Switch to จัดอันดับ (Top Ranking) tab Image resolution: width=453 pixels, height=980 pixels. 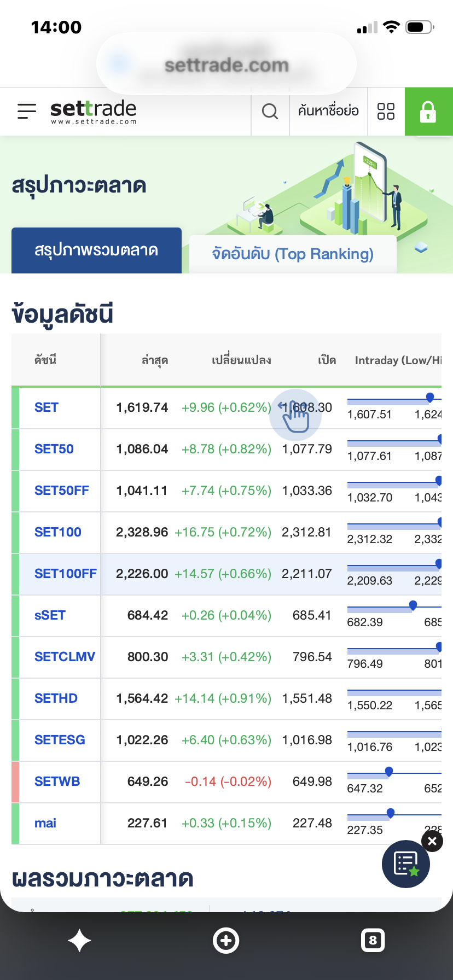(x=293, y=254)
